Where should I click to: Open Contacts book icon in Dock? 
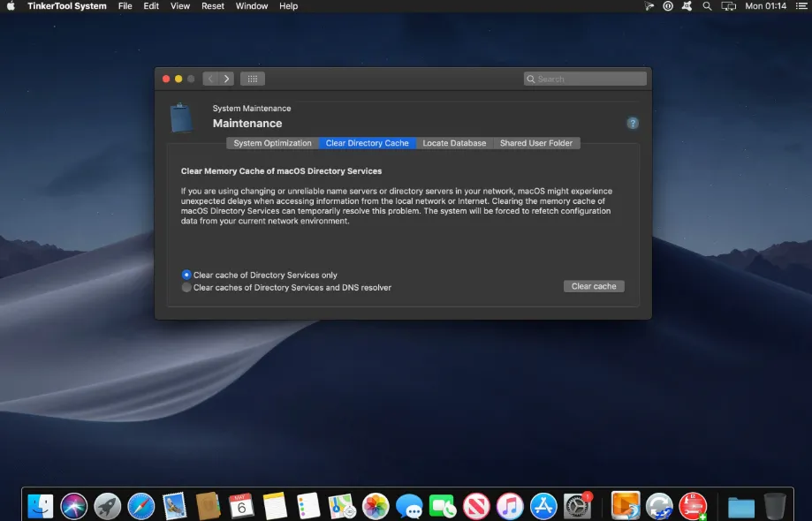pos(209,505)
